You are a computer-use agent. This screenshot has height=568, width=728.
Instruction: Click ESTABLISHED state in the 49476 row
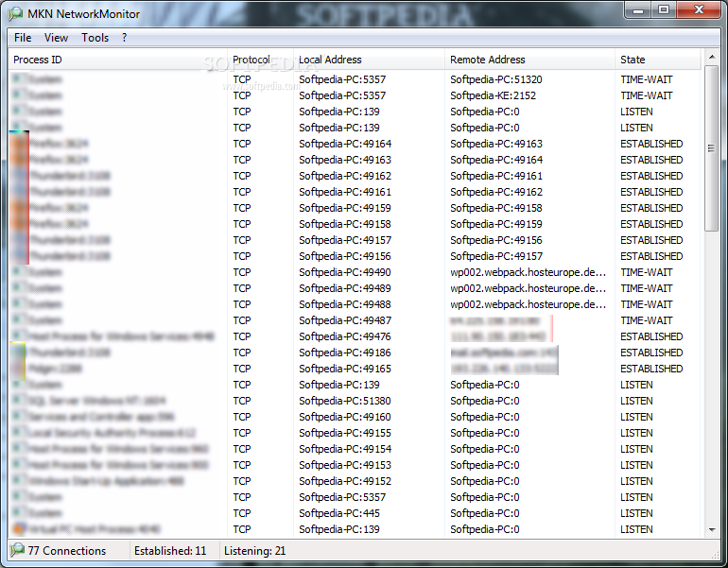point(651,336)
